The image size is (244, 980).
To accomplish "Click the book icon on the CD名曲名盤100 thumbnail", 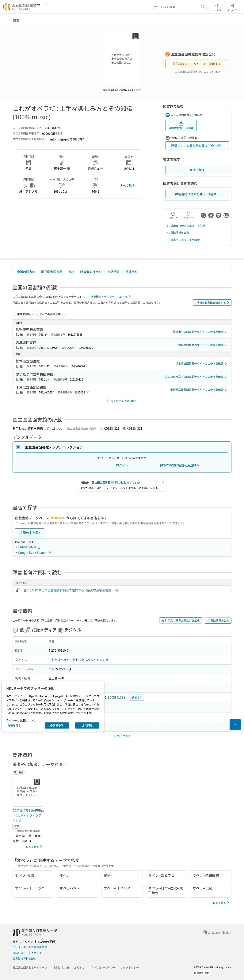I will point(37,781).
